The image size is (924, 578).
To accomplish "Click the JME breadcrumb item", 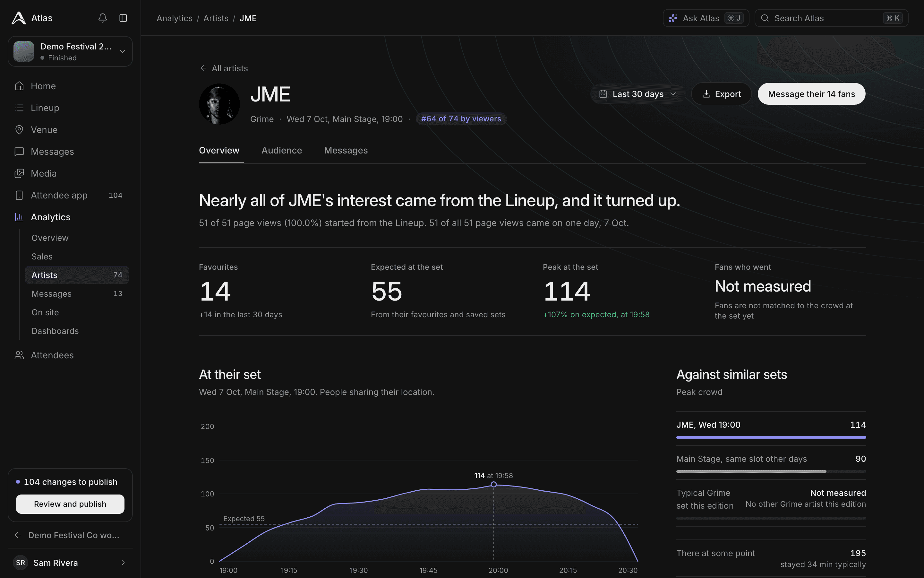I will click(248, 18).
